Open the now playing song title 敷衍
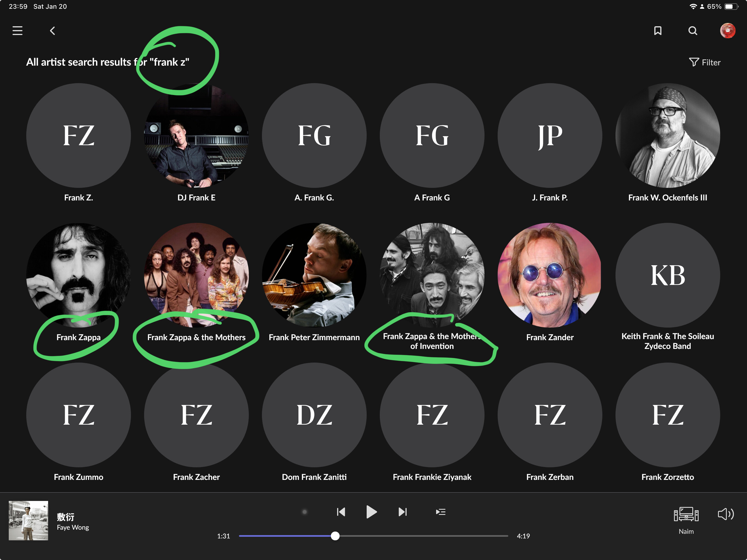 pyautogui.click(x=66, y=517)
